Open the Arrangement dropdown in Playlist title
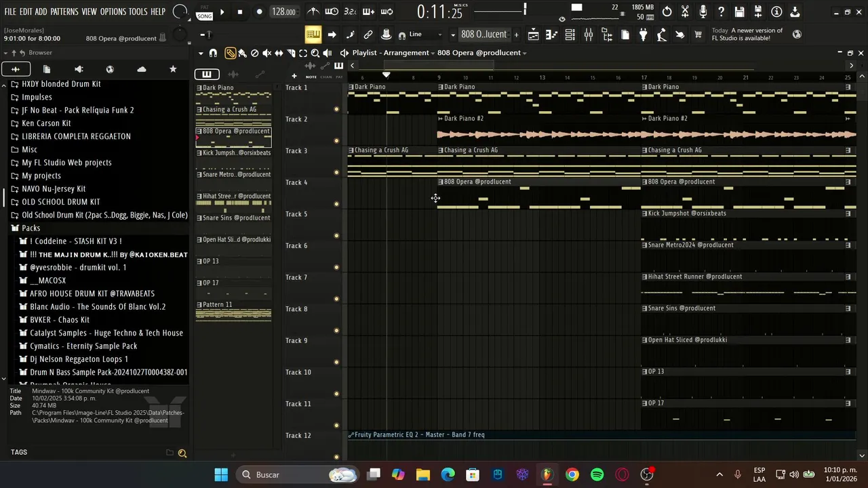The height and width of the screenshot is (488, 868). point(434,53)
